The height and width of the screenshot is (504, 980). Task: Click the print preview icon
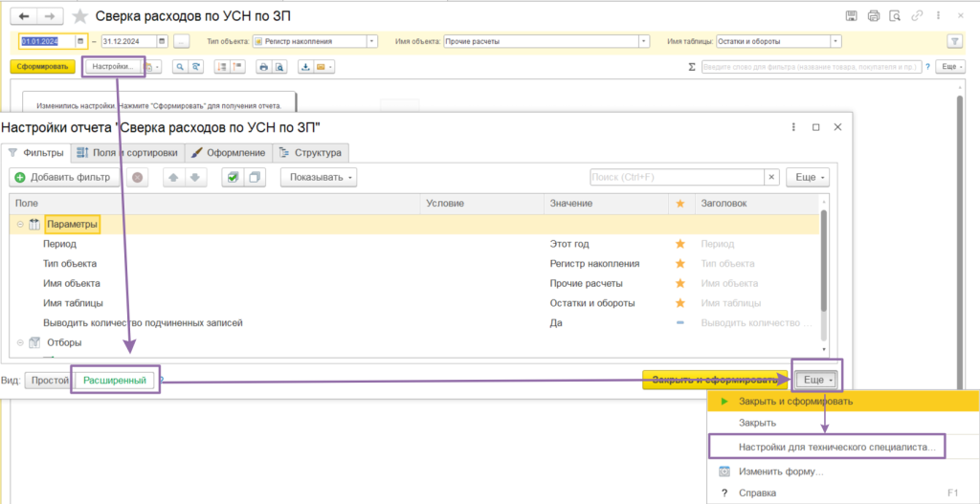278,67
